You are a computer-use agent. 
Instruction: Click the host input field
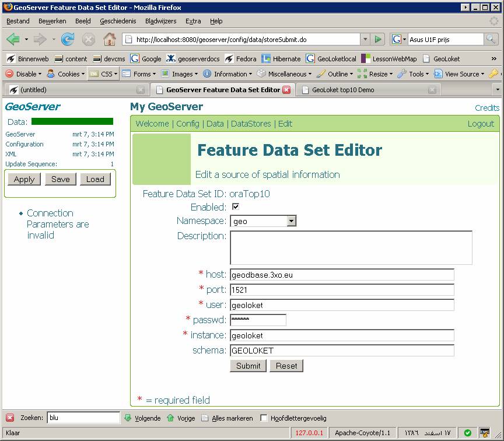coord(342,275)
